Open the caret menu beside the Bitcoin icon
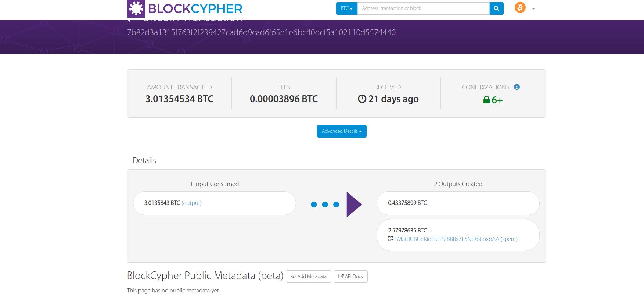The width and height of the screenshot is (644, 295). tap(533, 9)
